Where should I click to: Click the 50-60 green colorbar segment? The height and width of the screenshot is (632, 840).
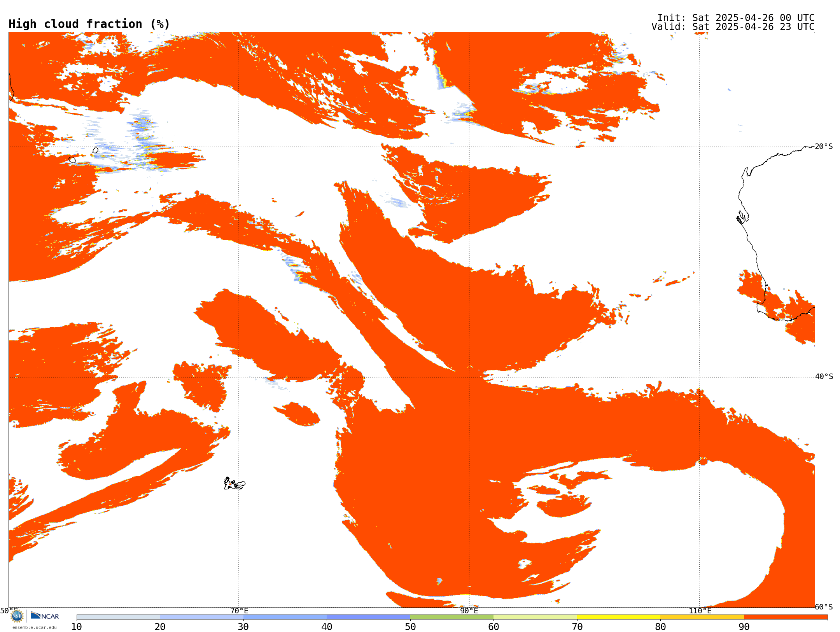[452, 617]
